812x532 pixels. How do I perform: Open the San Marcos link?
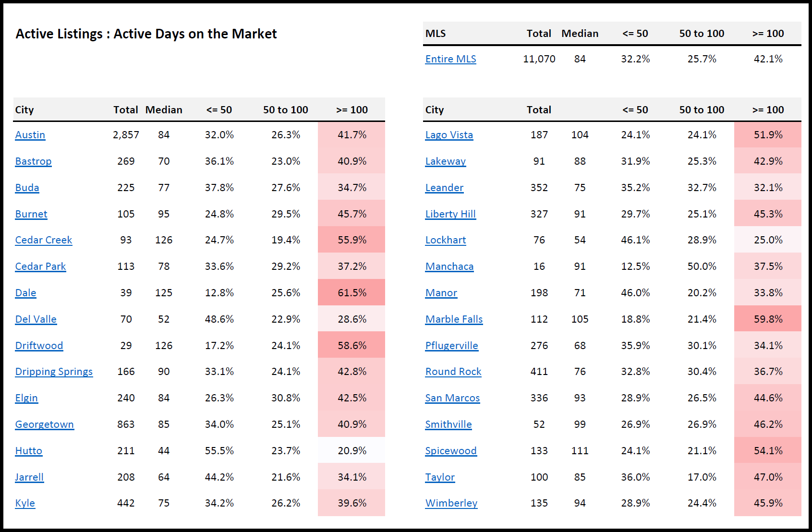coord(452,398)
